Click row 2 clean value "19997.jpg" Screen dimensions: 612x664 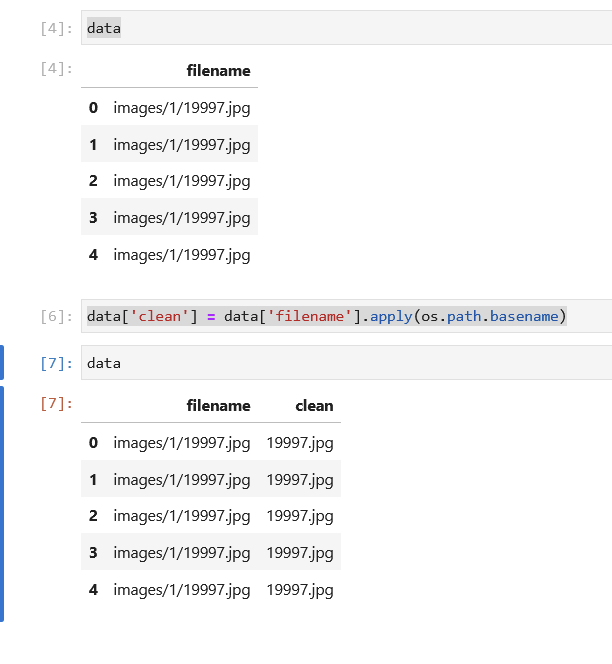(x=300, y=516)
